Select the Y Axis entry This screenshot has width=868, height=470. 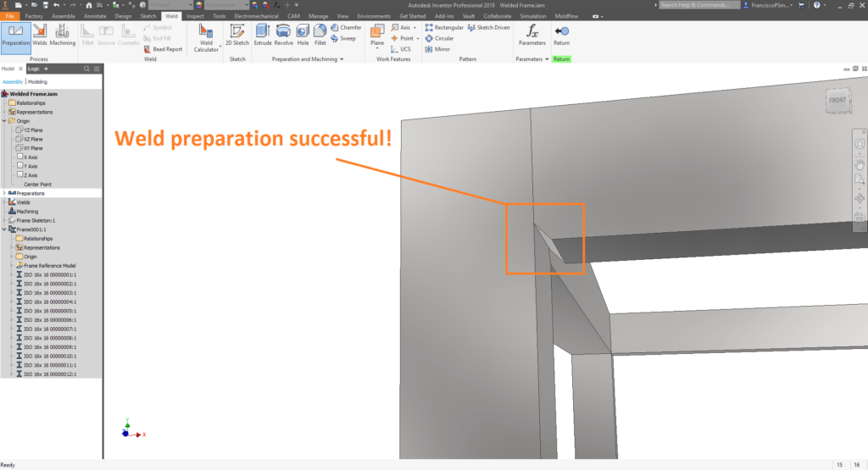(27, 166)
